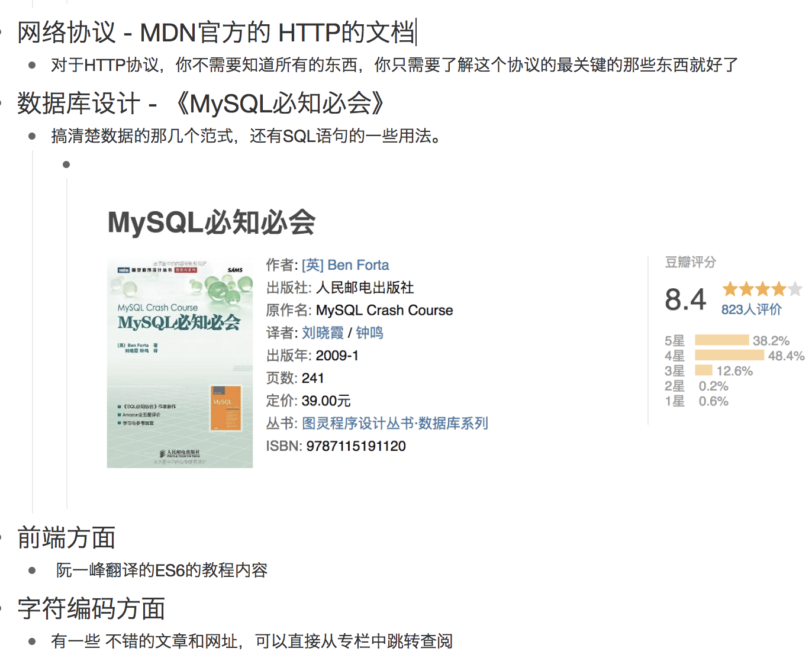
Task: Select the 前端方面 heading
Action: pyautogui.click(x=66, y=538)
